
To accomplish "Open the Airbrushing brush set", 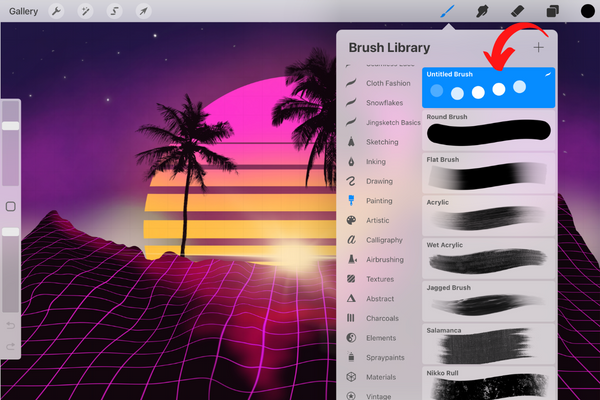I will [385, 259].
